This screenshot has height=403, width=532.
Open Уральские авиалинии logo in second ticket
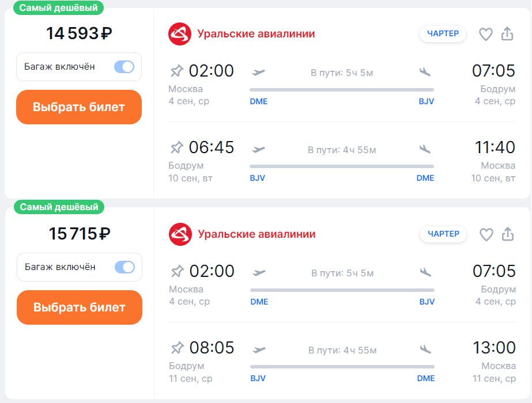click(x=180, y=234)
